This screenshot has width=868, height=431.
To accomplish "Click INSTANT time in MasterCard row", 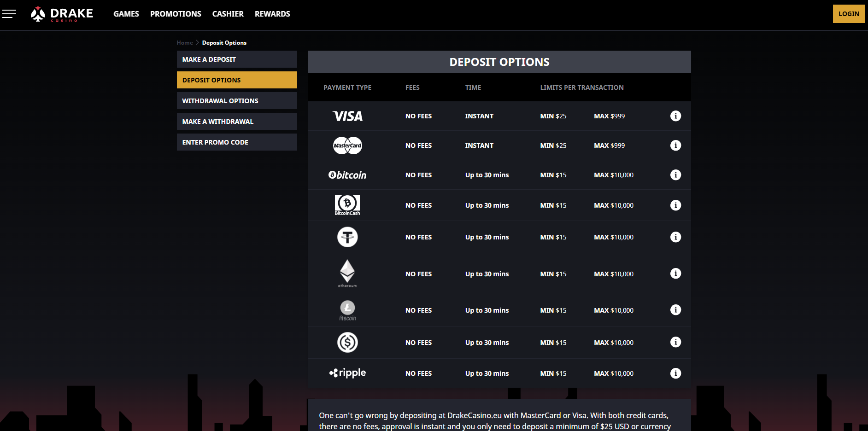I will coord(479,146).
